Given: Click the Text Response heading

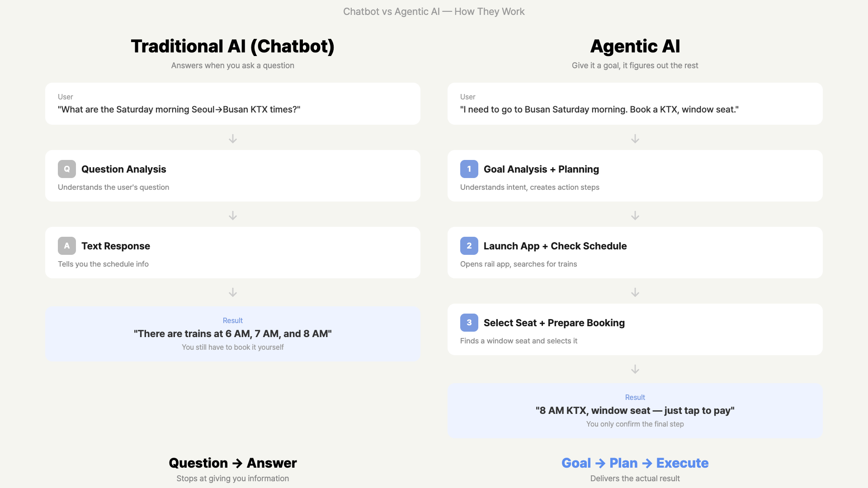Looking at the screenshot, I should click(116, 246).
